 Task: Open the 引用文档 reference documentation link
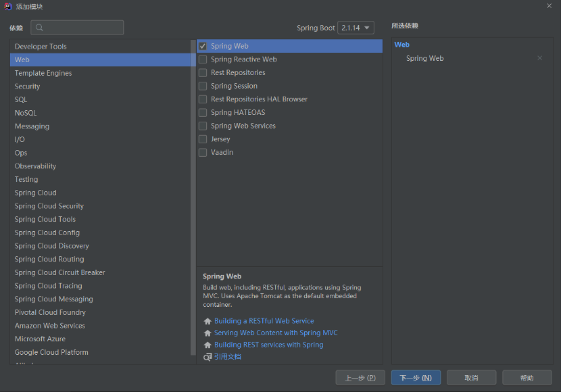(x=228, y=357)
